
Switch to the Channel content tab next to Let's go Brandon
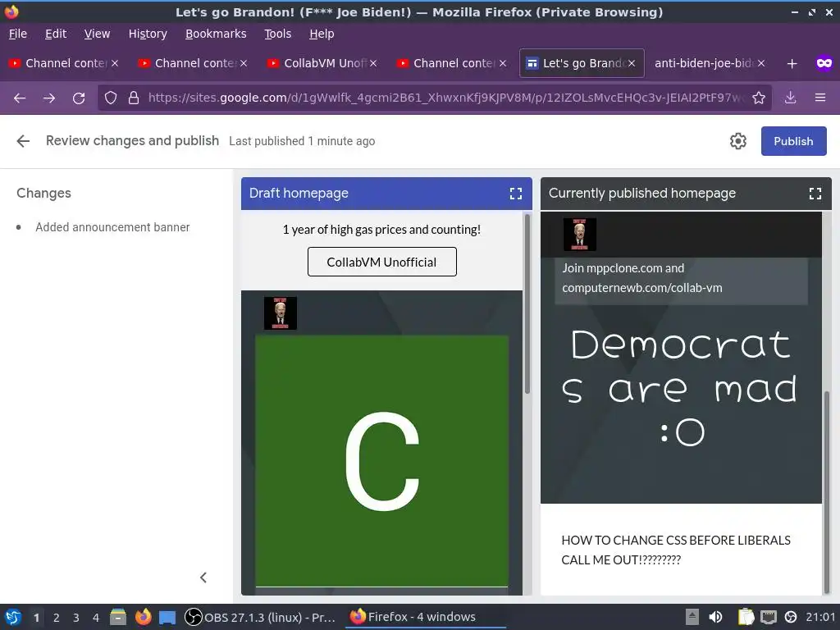click(452, 63)
